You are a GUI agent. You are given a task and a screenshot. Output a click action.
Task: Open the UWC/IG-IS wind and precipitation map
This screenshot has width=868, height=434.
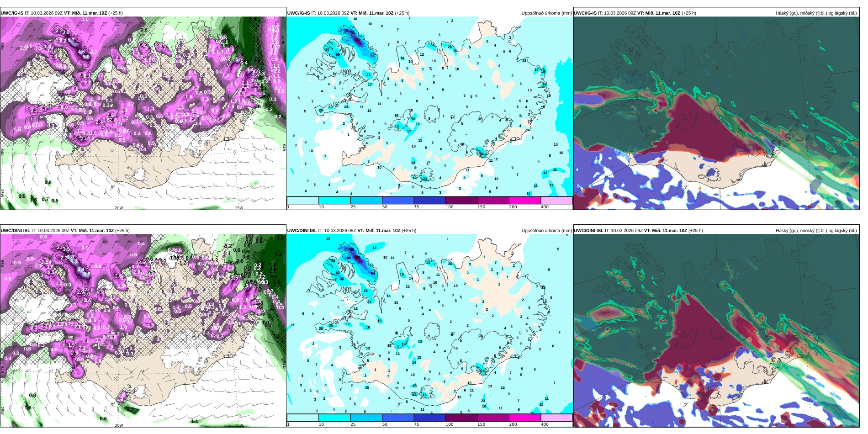click(x=143, y=113)
